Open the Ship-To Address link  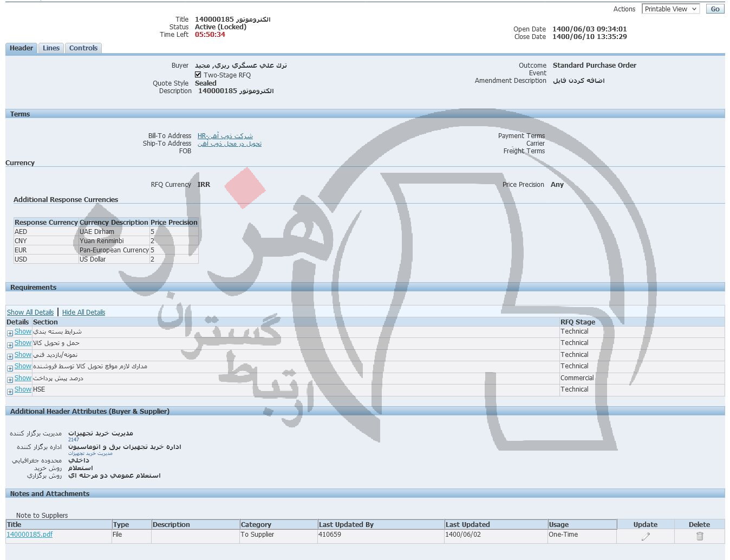click(230, 144)
